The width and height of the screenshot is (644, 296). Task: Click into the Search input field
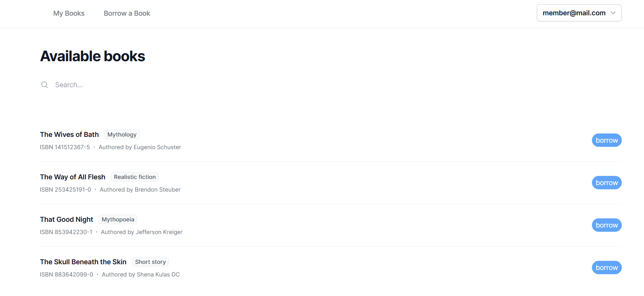coord(153,85)
